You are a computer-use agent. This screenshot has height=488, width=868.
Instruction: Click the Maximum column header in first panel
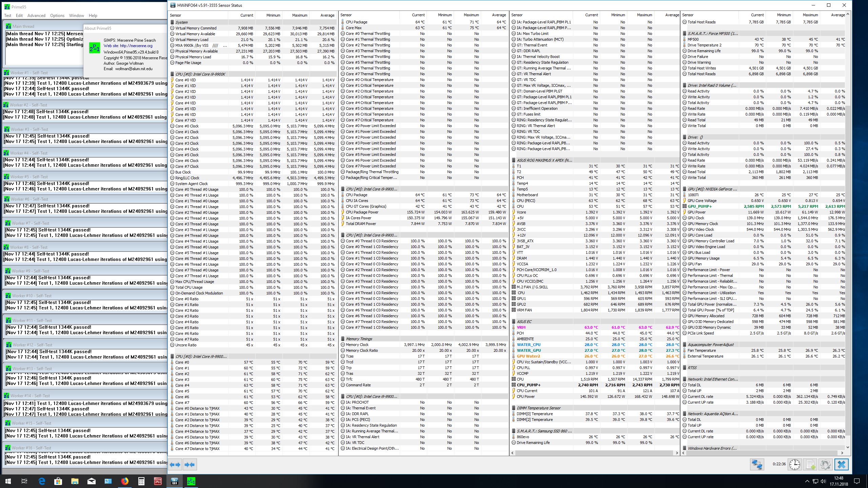pos(299,15)
